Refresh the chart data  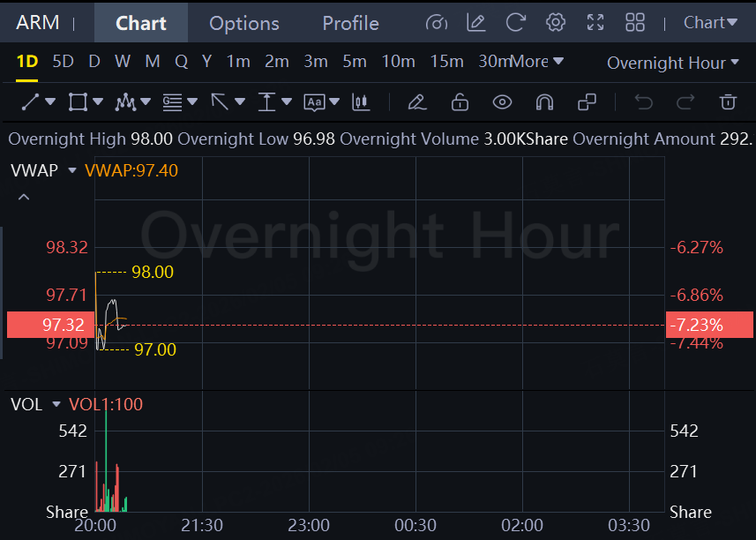click(515, 22)
